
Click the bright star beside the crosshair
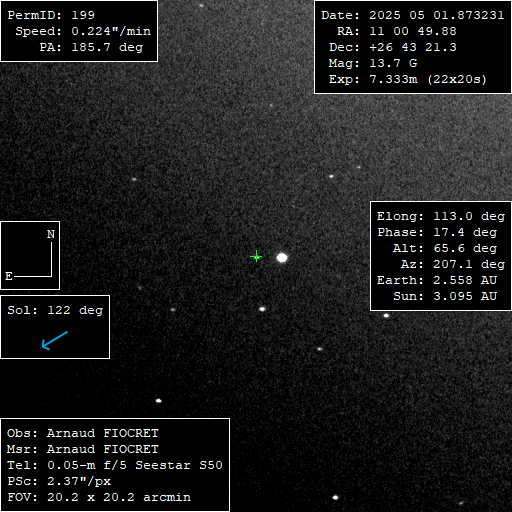pos(282,258)
